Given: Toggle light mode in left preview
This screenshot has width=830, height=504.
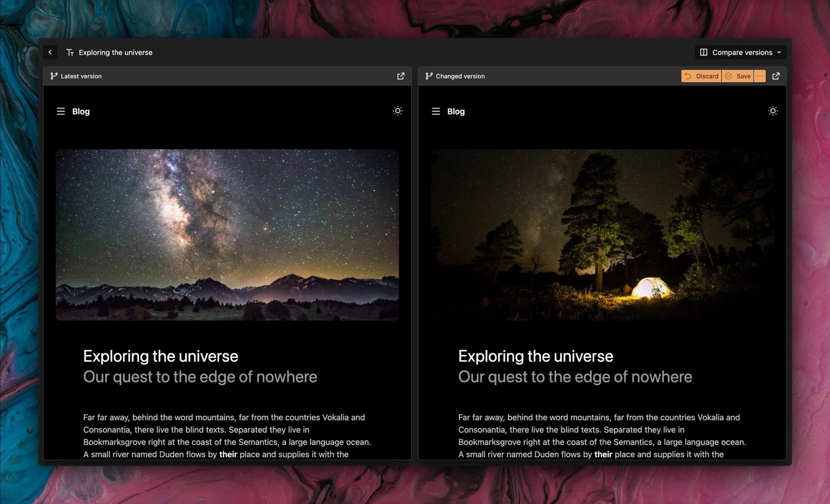Looking at the screenshot, I should pyautogui.click(x=398, y=111).
